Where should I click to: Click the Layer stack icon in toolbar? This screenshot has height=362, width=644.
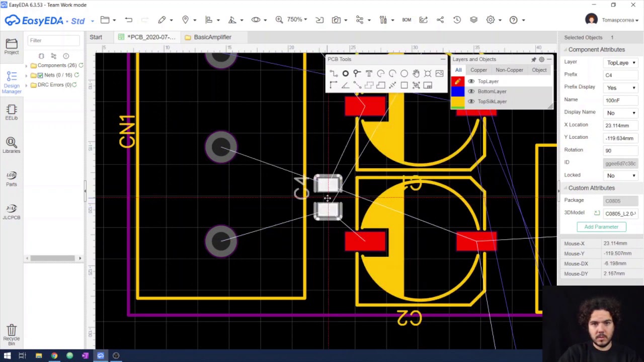coord(473,20)
